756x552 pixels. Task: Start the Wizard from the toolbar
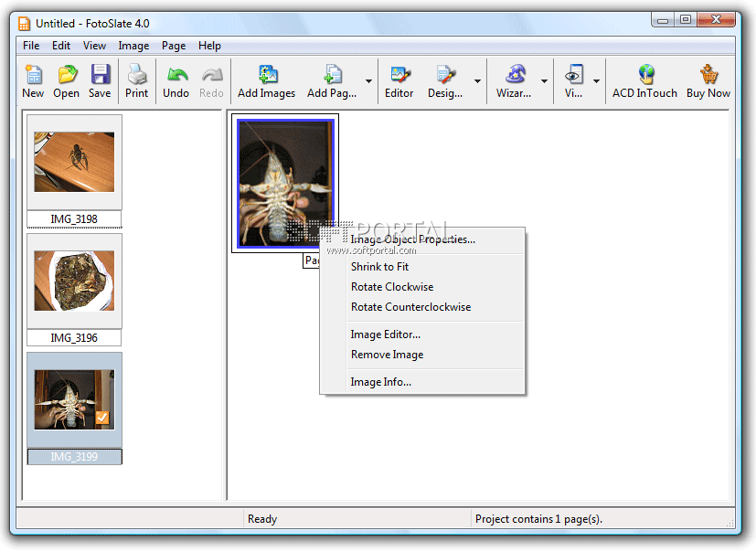(515, 75)
